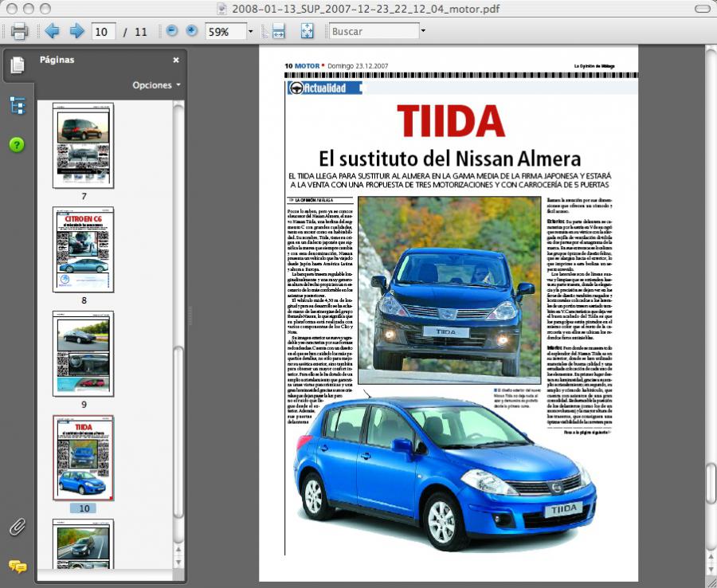Close the Páginas panel
717x588 pixels.
[x=176, y=60]
